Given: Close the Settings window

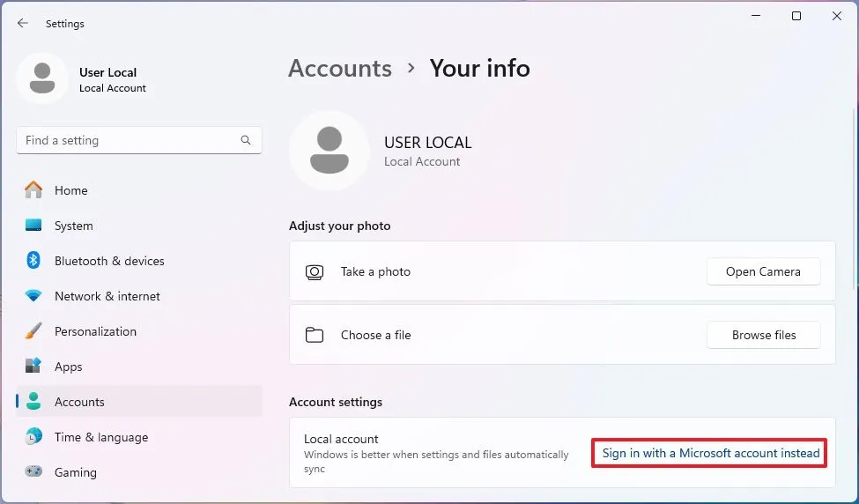Looking at the screenshot, I should coord(837,16).
